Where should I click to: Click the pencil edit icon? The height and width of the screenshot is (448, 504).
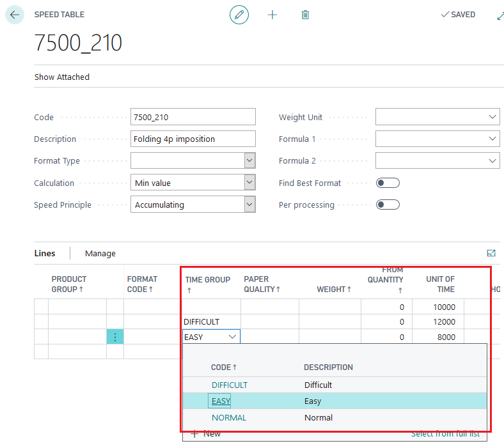click(x=239, y=15)
